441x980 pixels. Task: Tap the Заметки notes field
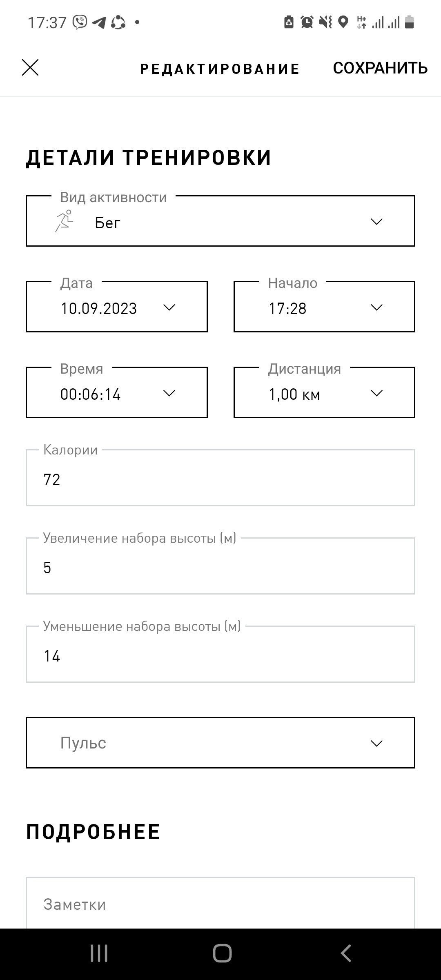(220, 903)
